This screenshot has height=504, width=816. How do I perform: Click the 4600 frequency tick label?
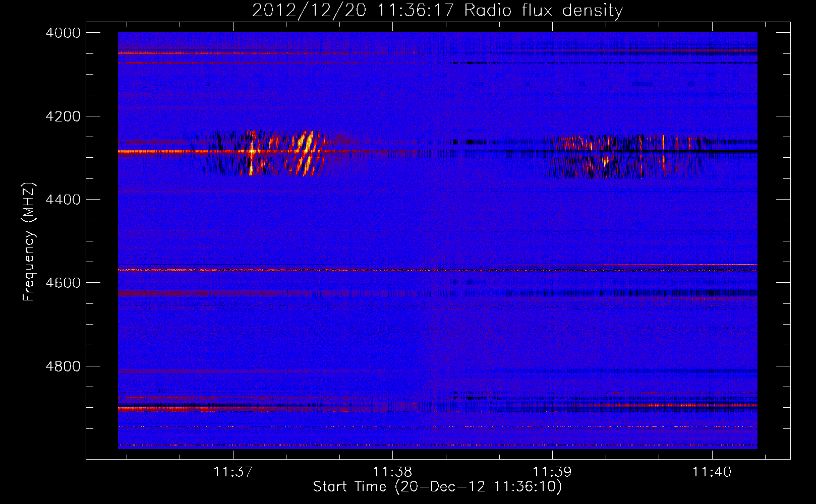(63, 283)
